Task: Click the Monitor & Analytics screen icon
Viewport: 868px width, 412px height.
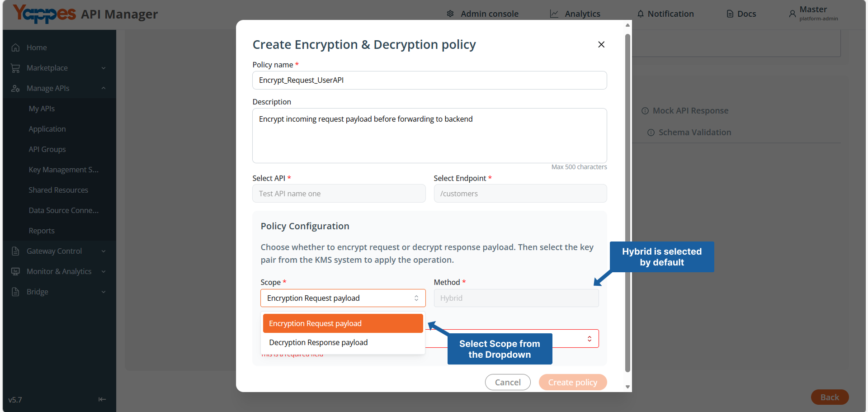Action: (16, 271)
